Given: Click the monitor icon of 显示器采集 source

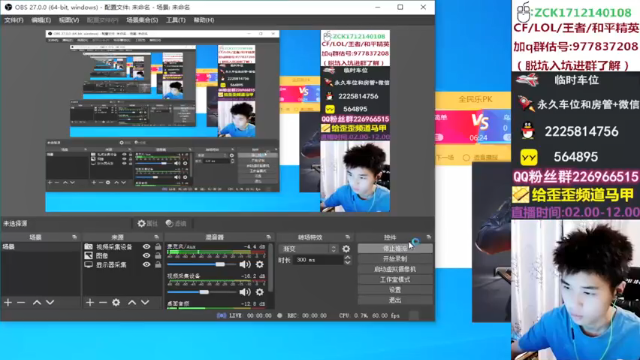Looking at the screenshot, I should pyautogui.click(x=89, y=264).
